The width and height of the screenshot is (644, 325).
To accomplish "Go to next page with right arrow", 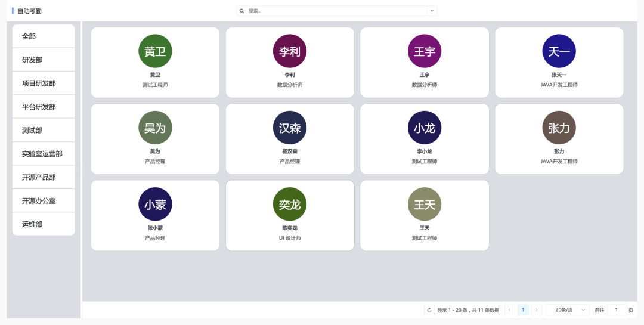I will [x=537, y=310].
